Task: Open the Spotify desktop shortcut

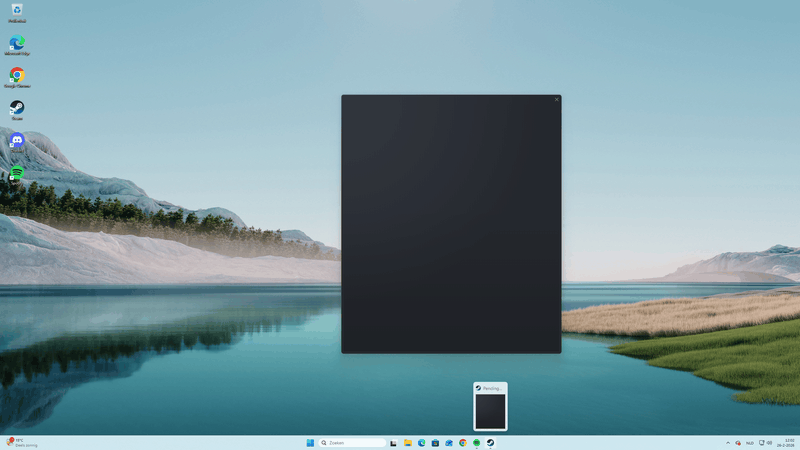Action: click(x=17, y=173)
